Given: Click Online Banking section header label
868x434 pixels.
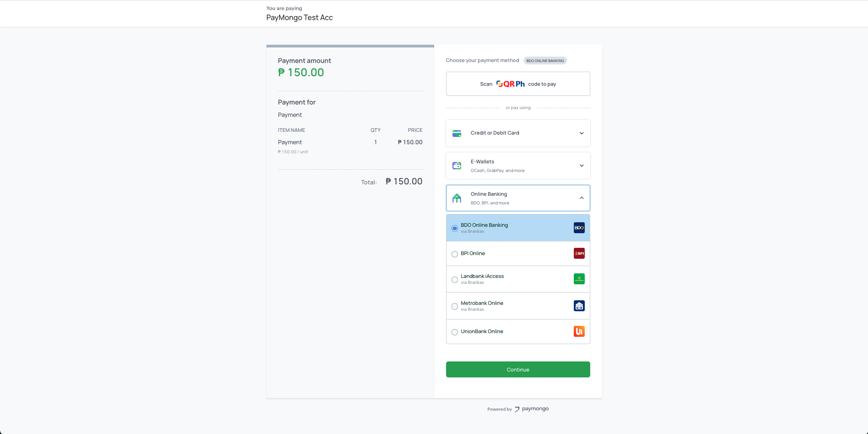Looking at the screenshot, I should 489,194.
